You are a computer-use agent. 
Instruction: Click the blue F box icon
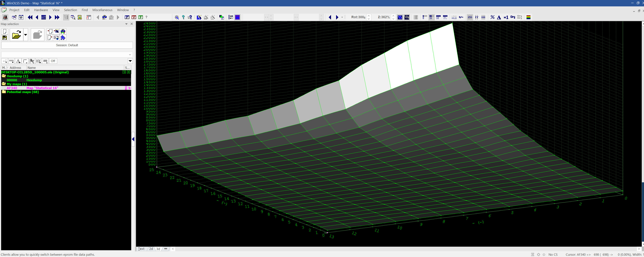127,17
